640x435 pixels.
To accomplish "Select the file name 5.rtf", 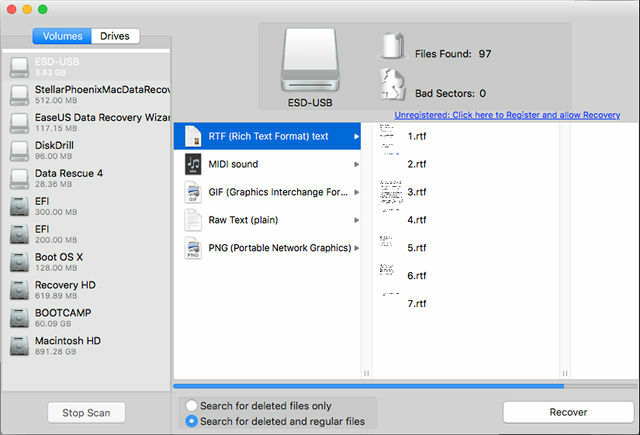I will (x=417, y=248).
